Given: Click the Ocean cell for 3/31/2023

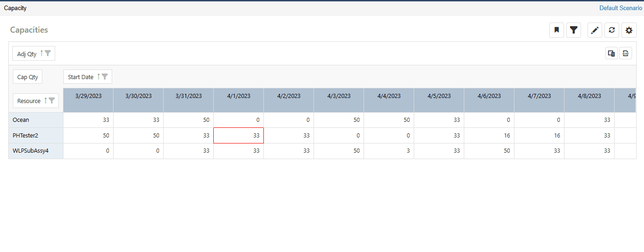Looking at the screenshot, I should click(188, 120).
